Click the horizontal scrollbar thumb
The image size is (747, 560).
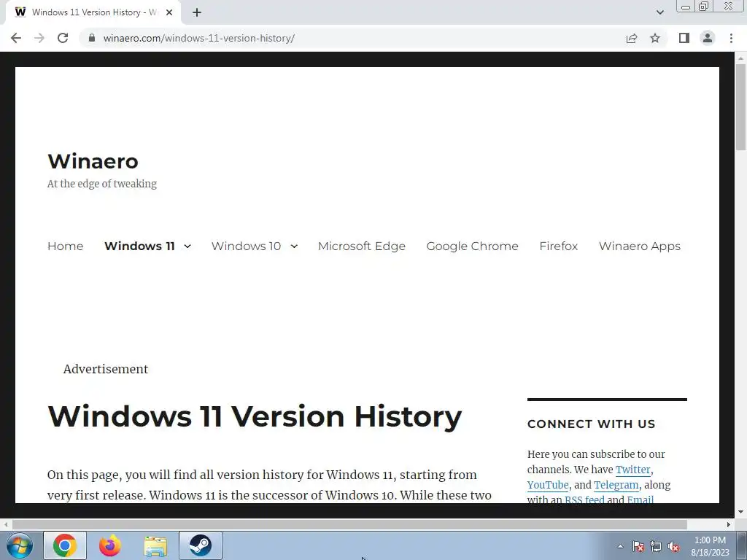pyautogui.click(x=349, y=524)
